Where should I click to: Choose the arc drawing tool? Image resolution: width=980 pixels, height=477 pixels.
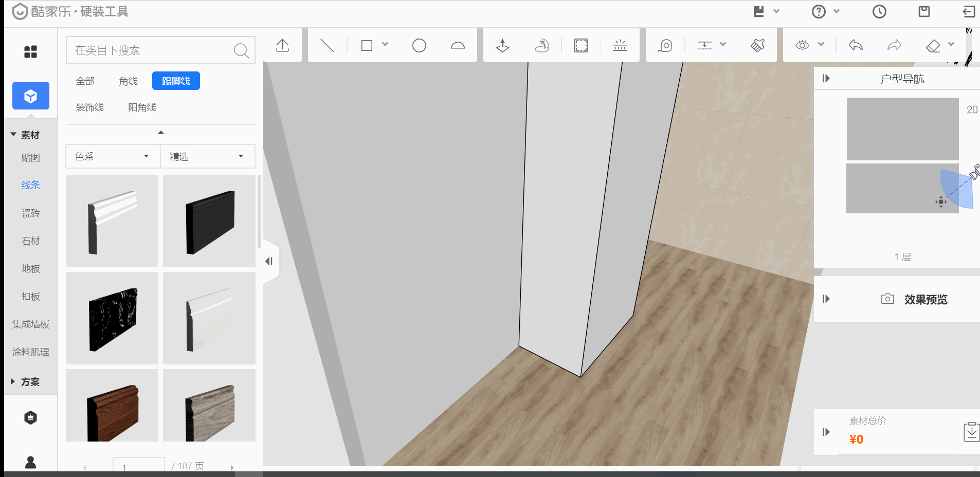457,46
